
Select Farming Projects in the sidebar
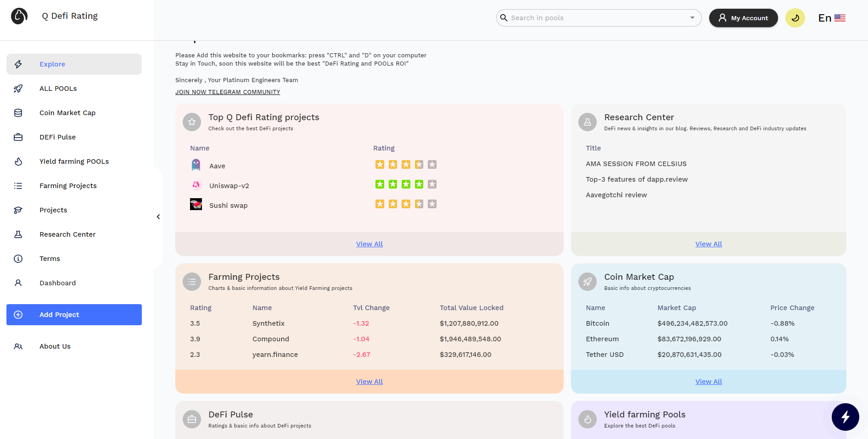point(74,186)
